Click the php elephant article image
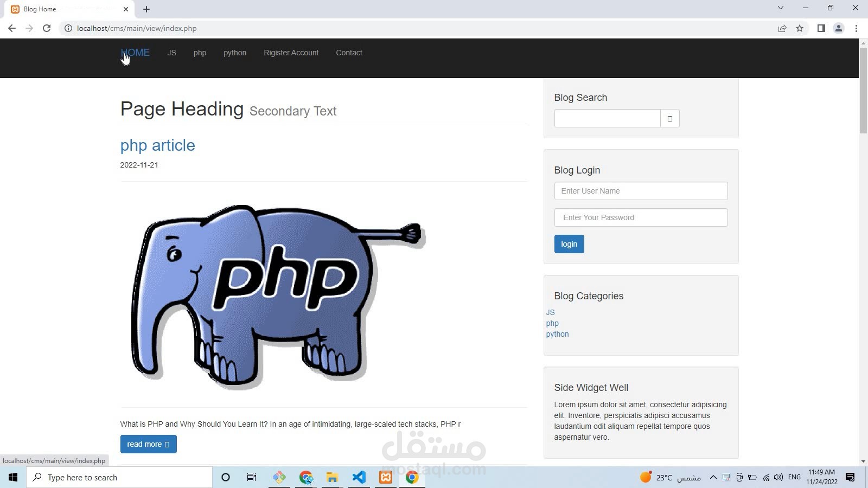 pyautogui.click(x=278, y=297)
